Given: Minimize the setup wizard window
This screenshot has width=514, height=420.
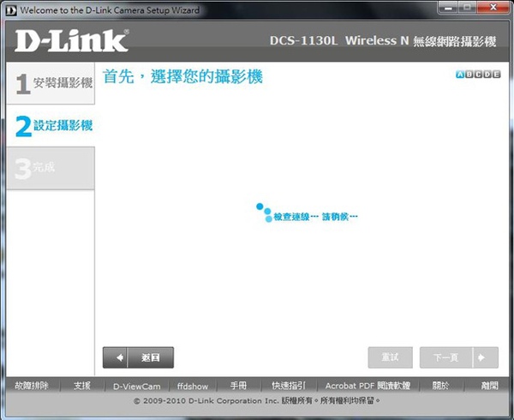Looking at the screenshot, I should 448,8.
